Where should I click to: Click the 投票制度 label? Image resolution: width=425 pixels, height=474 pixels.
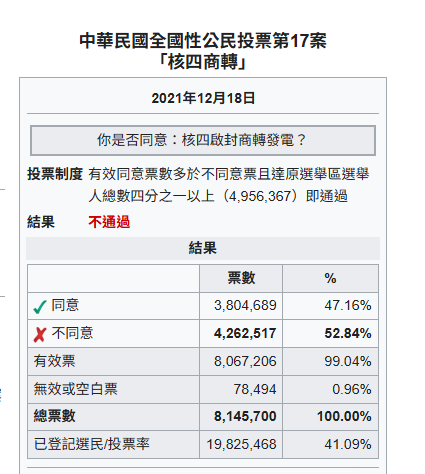(x=55, y=174)
